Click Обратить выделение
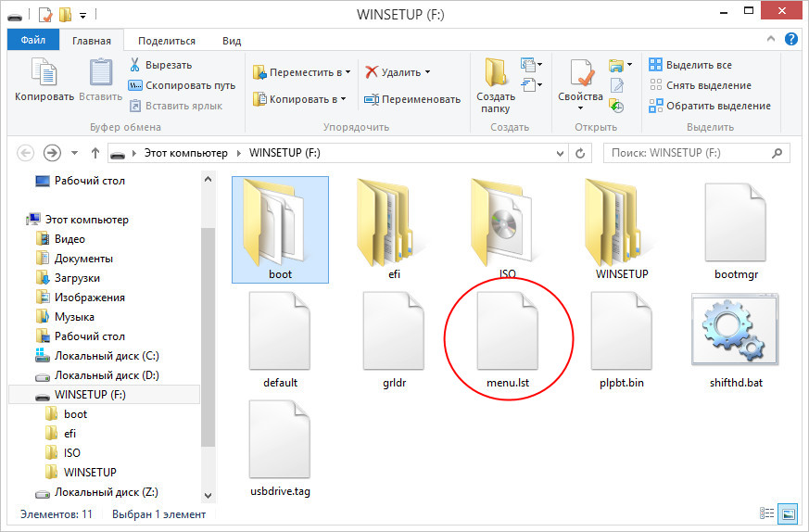Screen dimensions: 809x532 (710, 106)
